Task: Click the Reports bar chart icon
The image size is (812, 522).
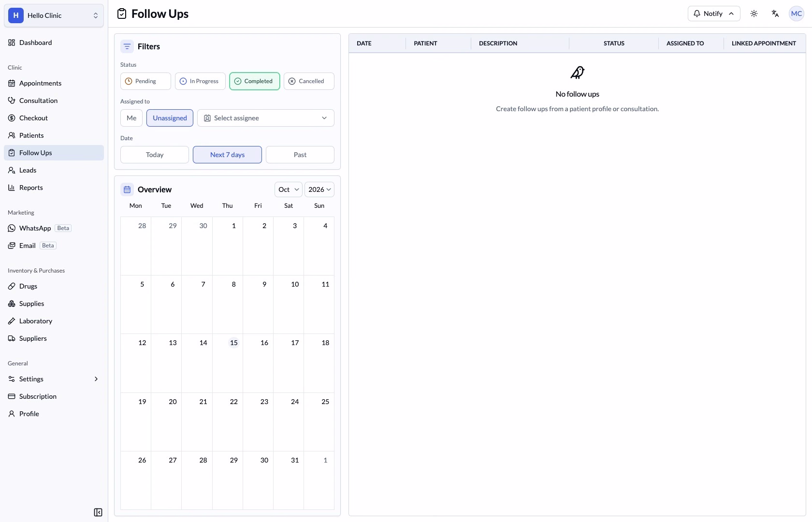Action: click(x=12, y=188)
